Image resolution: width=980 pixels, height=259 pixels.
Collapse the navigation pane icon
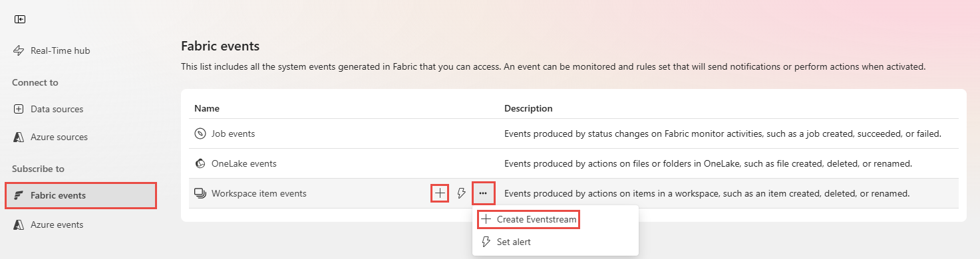(x=20, y=19)
